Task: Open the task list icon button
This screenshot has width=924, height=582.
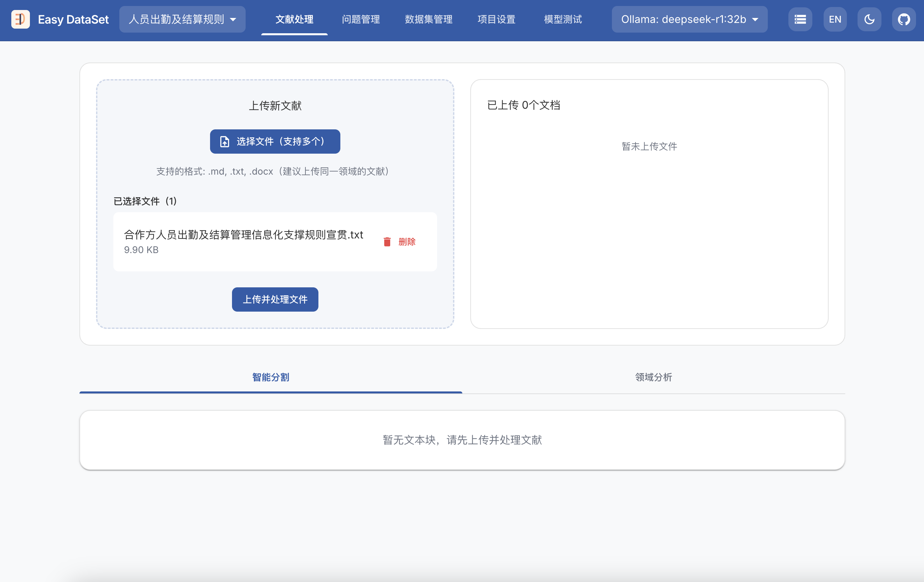Action: [x=800, y=19]
